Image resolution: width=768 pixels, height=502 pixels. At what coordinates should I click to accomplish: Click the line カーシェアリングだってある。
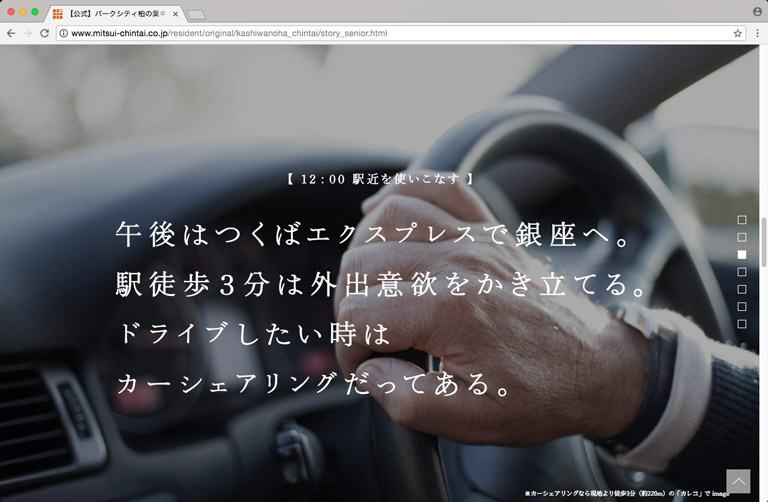tap(314, 383)
